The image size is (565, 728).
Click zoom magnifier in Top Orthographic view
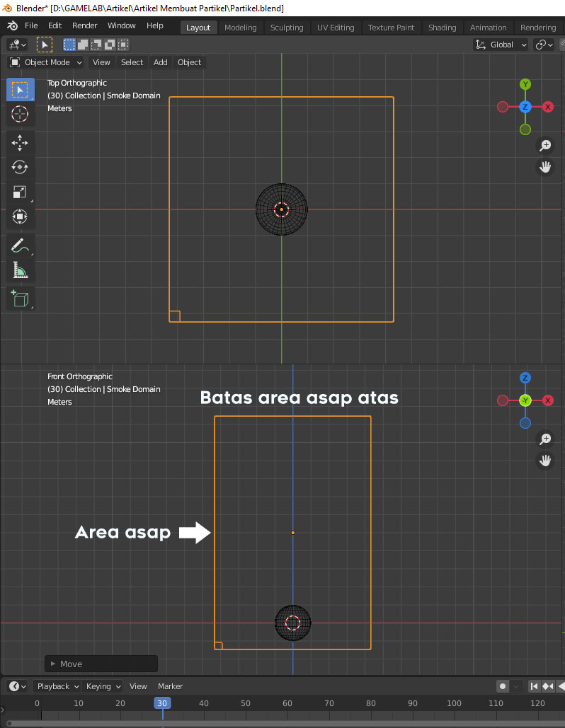click(x=545, y=145)
